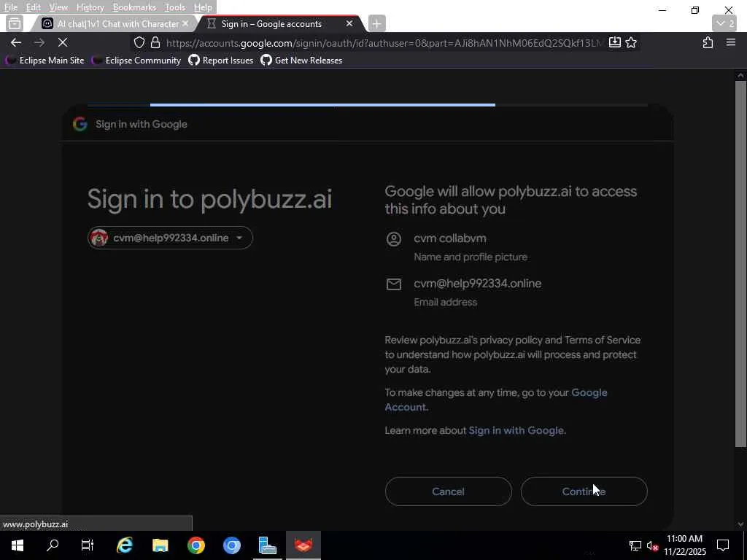Click the Cancel button
The width and height of the screenshot is (747, 560).
(x=449, y=491)
